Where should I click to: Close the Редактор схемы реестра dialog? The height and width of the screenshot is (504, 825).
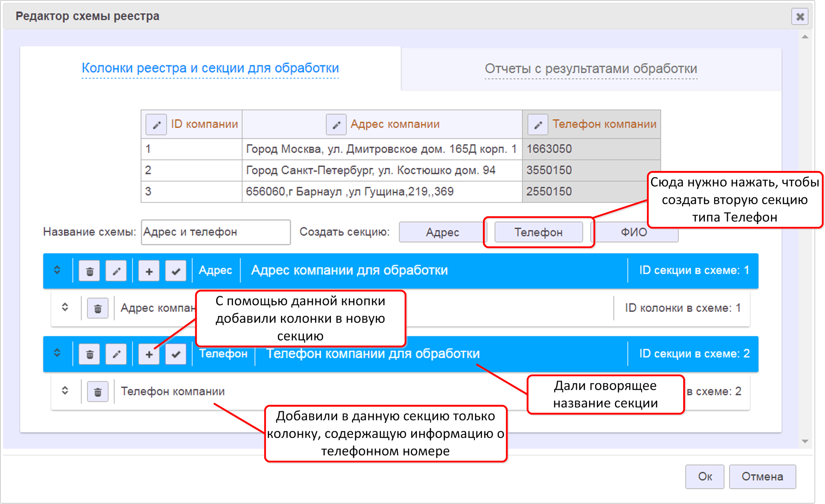point(800,17)
